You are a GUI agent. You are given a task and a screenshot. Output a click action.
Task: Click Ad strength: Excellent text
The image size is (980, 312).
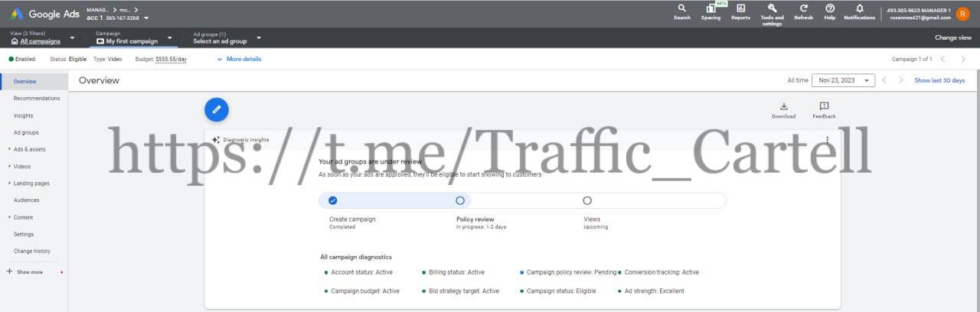(x=655, y=291)
